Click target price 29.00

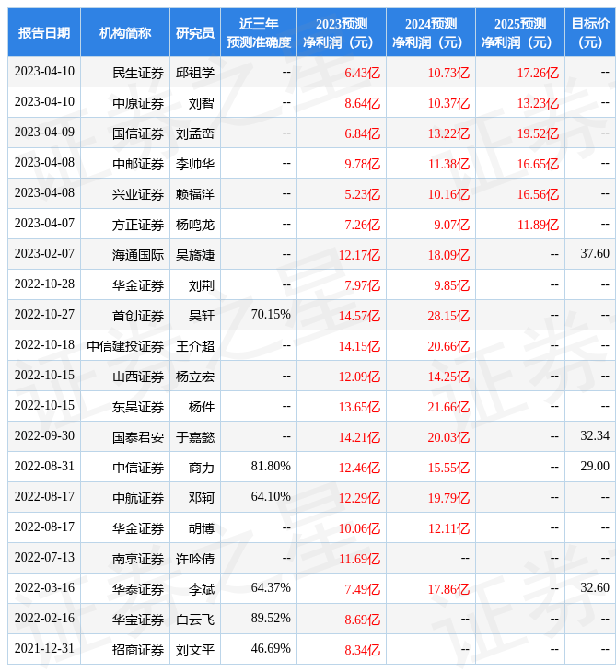(595, 466)
